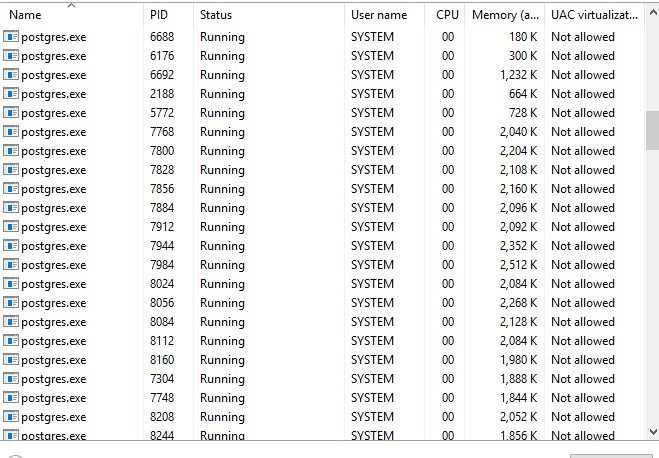
Task: Click PID value 6176
Action: 162,55
